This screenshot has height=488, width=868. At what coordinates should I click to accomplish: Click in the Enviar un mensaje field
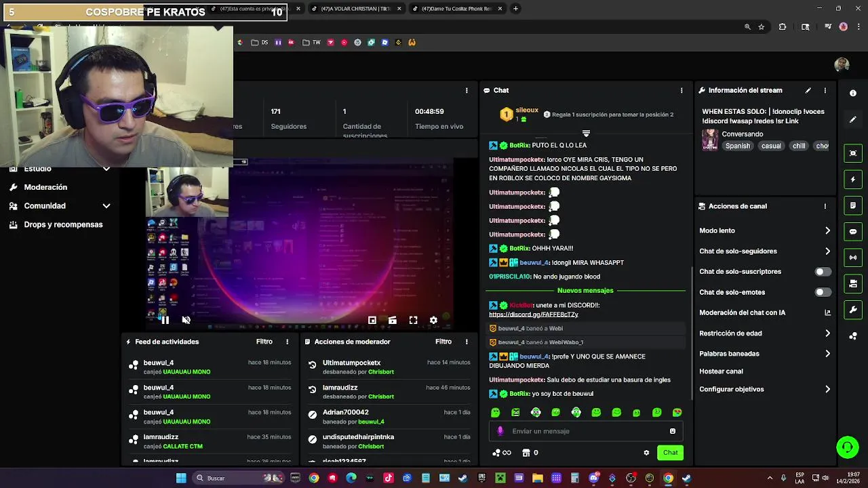[x=585, y=431]
